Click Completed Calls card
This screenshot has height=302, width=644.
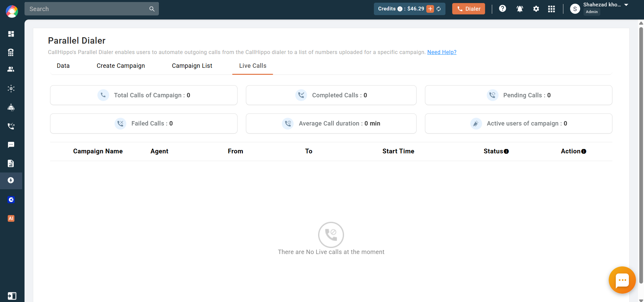pos(331,95)
